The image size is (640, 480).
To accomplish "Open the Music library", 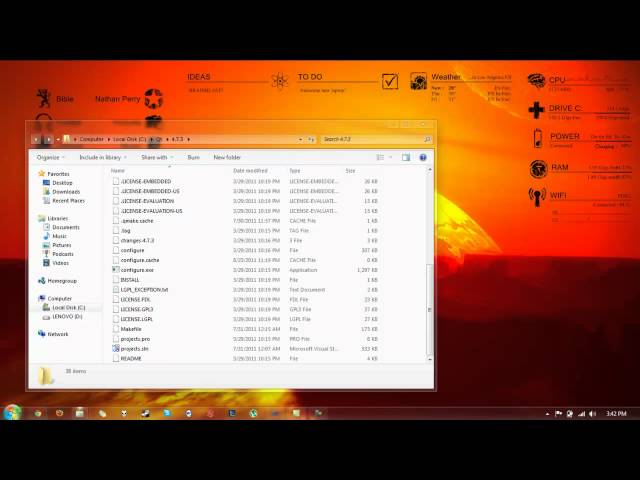I will (x=59, y=236).
